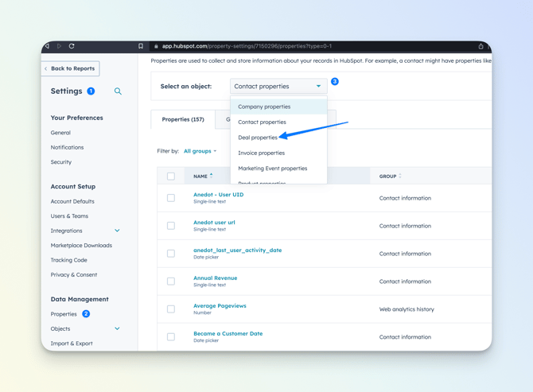Open Import & Export in sidebar
This screenshot has width=533, height=392.
tap(72, 343)
